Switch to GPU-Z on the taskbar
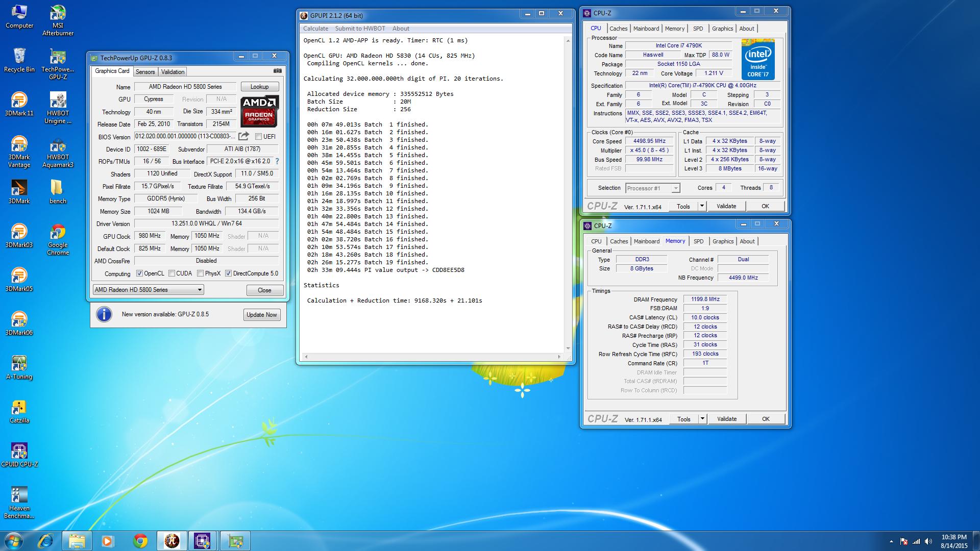Viewport: 980px width, 551px height. pos(235,541)
